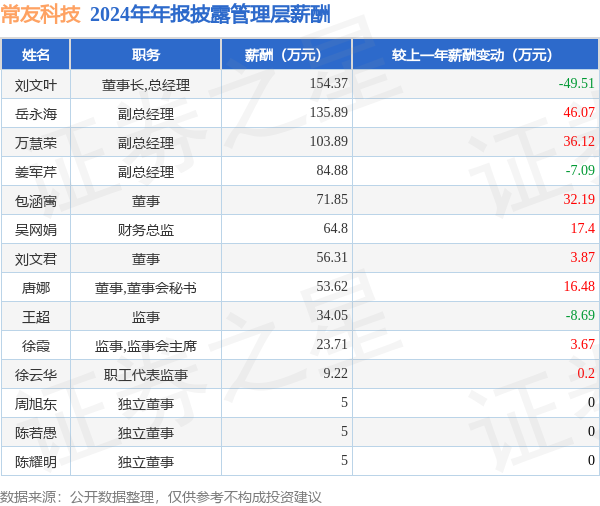Select the name 徐霞
Screen dimensions: 600x506
36,346
